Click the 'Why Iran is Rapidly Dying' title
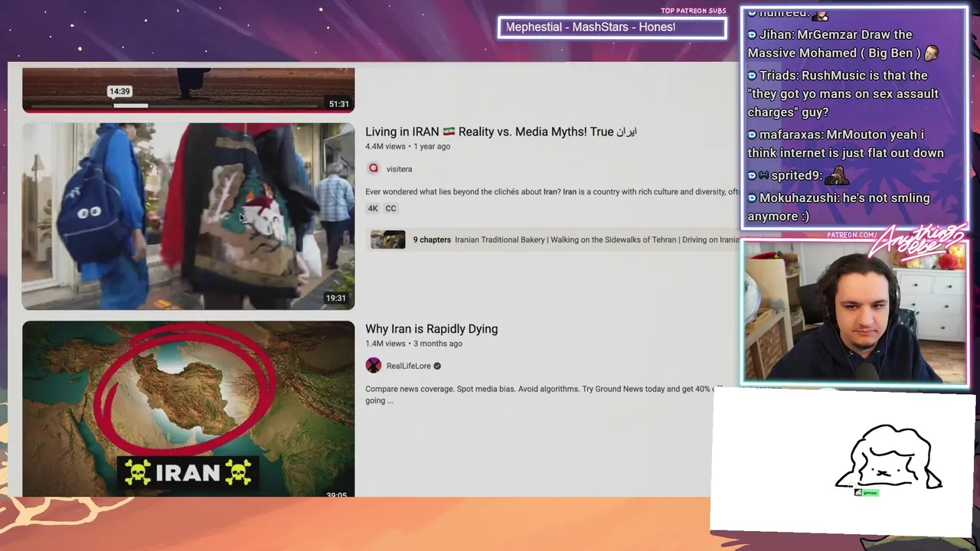The height and width of the screenshot is (551, 980). point(431,329)
